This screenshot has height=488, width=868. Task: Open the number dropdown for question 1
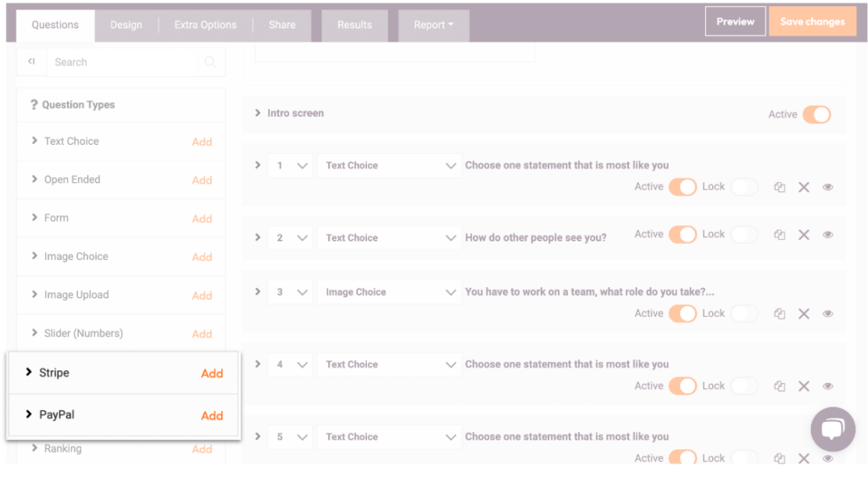click(291, 166)
